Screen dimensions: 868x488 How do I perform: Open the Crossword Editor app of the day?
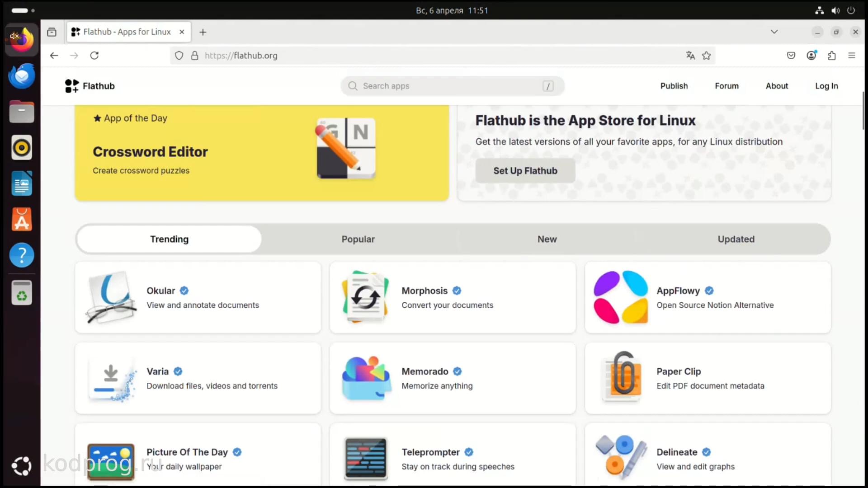262,152
